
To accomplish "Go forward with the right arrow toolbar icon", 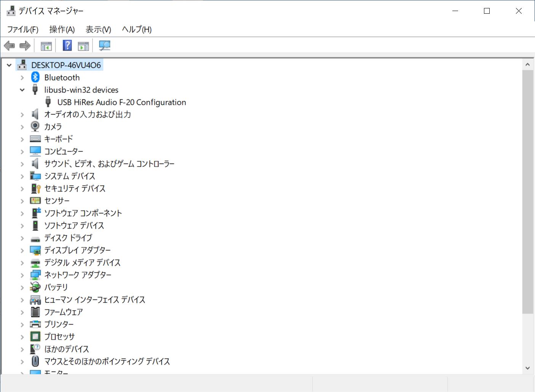I will pyautogui.click(x=25, y=46).
